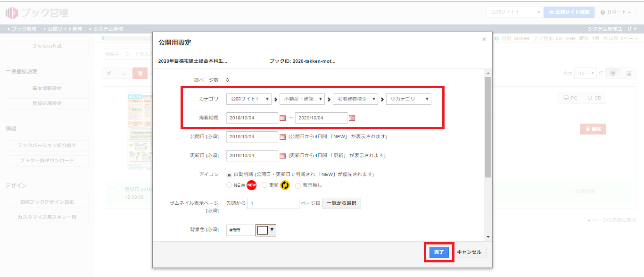644x277 pixels.
Task: Select the 自動判断 icon radio option
Action: (229, 175)
